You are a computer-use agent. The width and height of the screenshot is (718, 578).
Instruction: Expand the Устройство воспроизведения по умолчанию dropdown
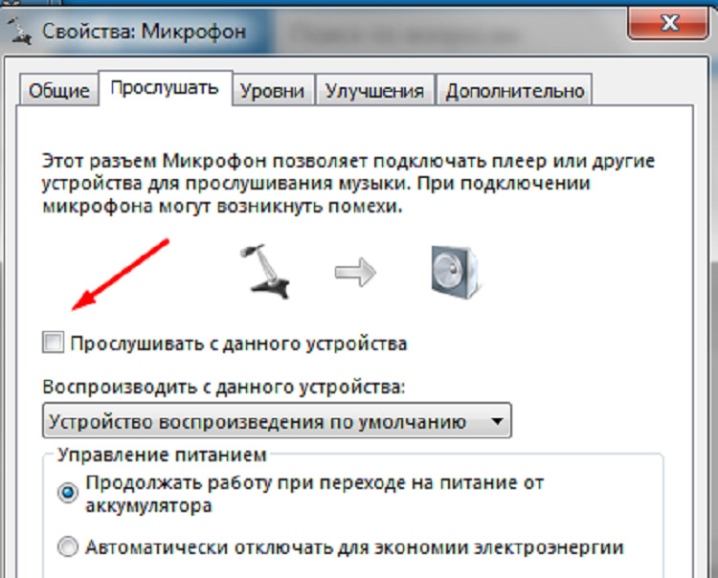point(277,420)
